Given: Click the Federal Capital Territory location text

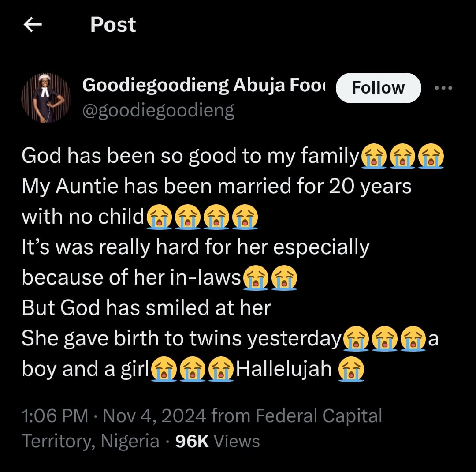Looking at the screenshot, I should (x=318, y=416).
